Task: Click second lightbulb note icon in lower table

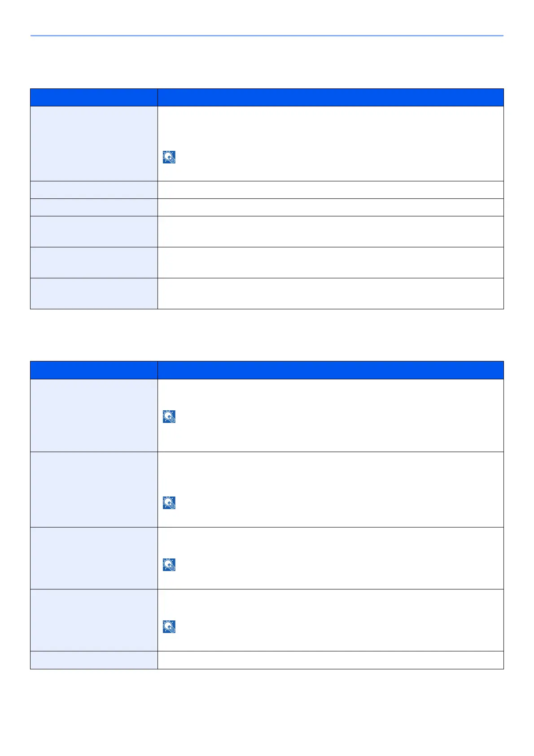Action: click(x=169, y=503)
